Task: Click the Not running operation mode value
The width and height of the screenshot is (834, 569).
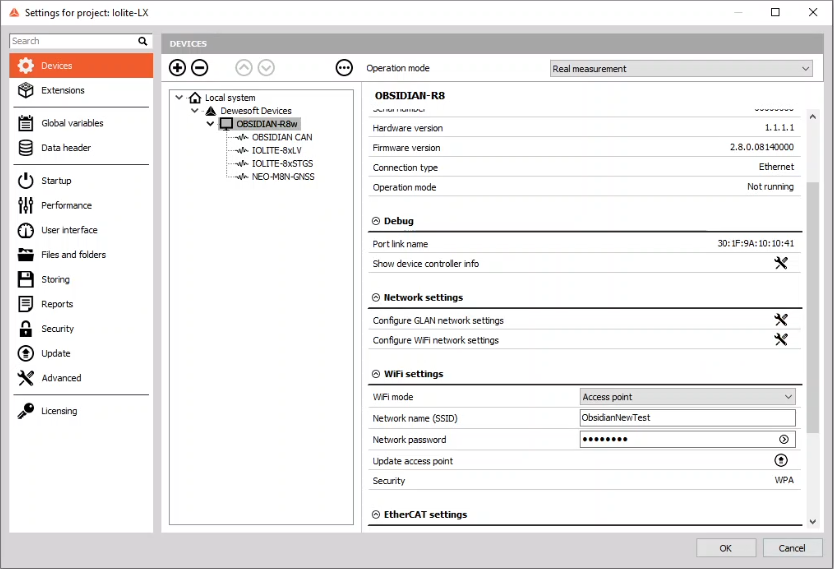Action: (770, 187)
